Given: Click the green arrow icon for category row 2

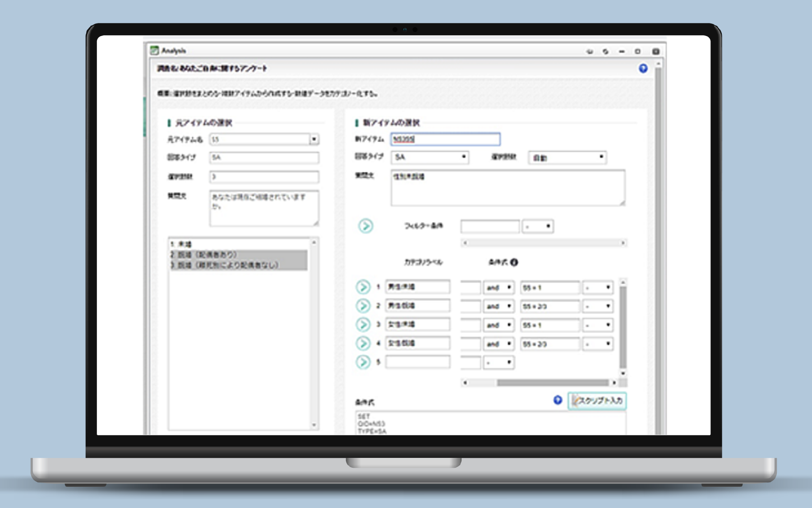Looking at the screenshot, I should pyautogui.click(x=363, y=306).
